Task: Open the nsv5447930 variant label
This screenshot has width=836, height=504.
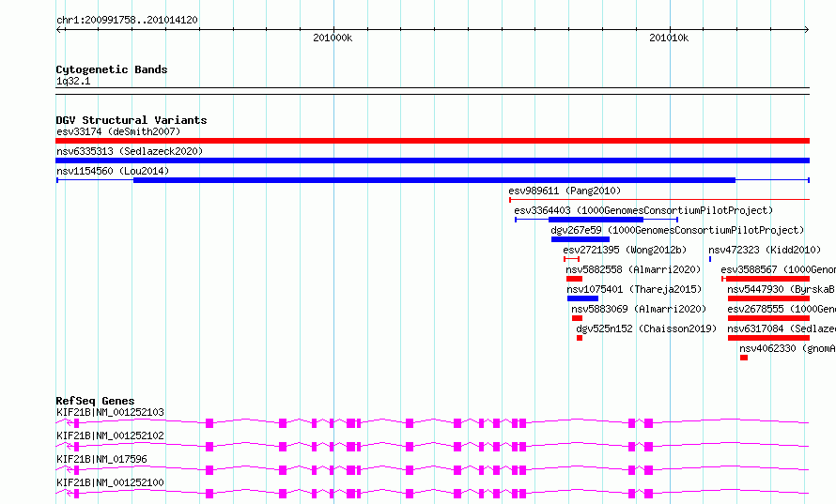Action: coord(782,289)
